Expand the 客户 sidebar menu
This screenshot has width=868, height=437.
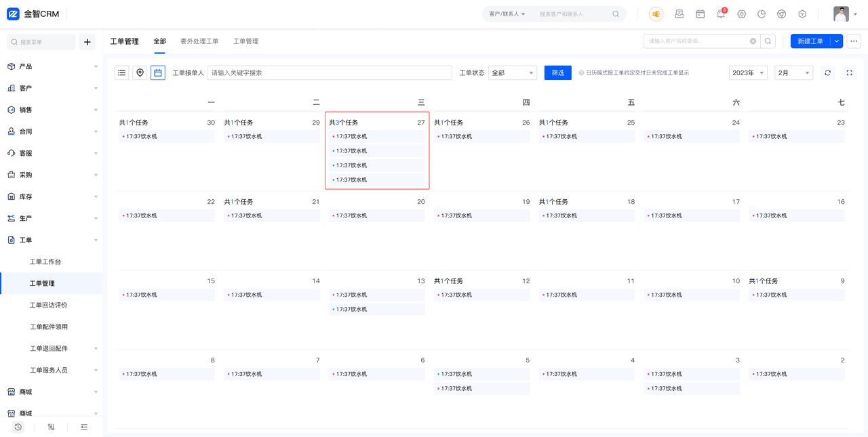click(52, 88)
